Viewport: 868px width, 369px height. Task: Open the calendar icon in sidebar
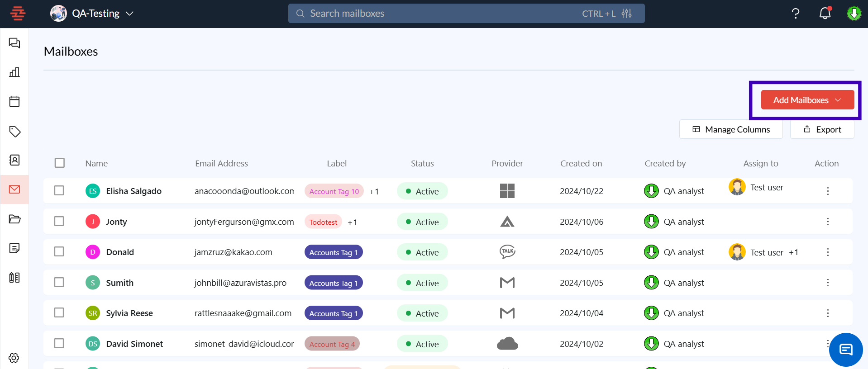pyautogui.click(x=14, y=101)
